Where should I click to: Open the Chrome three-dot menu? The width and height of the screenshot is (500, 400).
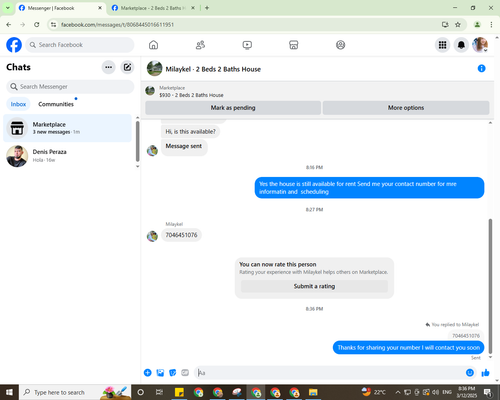pyautogui.click(x=491, y=25)
